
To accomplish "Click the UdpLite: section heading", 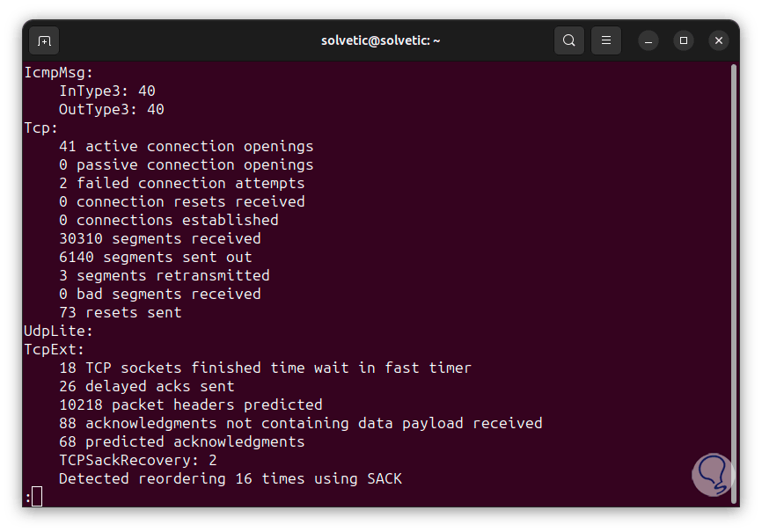I will [58, 331].
